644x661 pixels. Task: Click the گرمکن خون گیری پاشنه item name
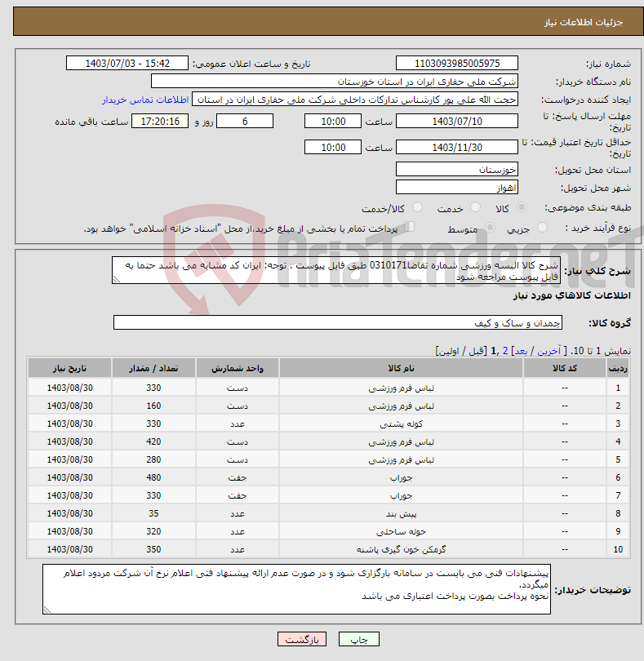pyautogui.click(x=401, y=549)
